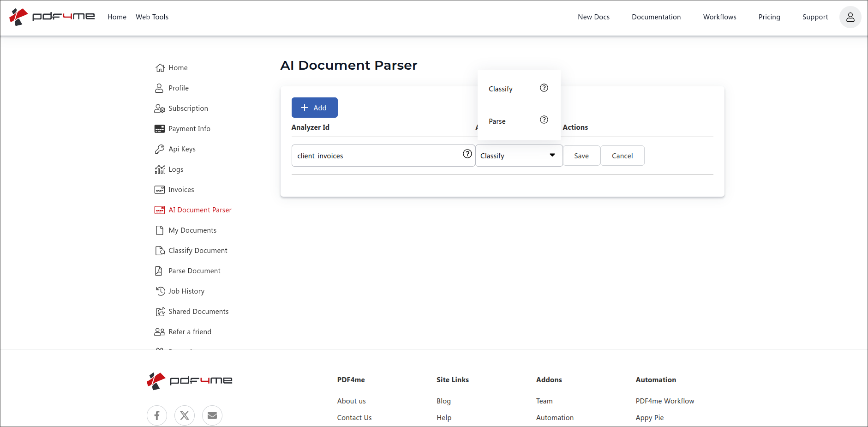Cancel the analyzer entry
This screenshot has height=427, width=868.
tap(622, 156)
